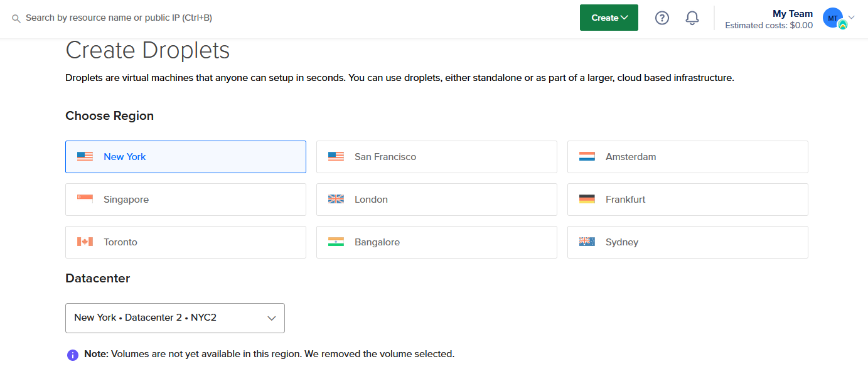
Task: Expand the team account menu chevron
Action: pos(852,18)
